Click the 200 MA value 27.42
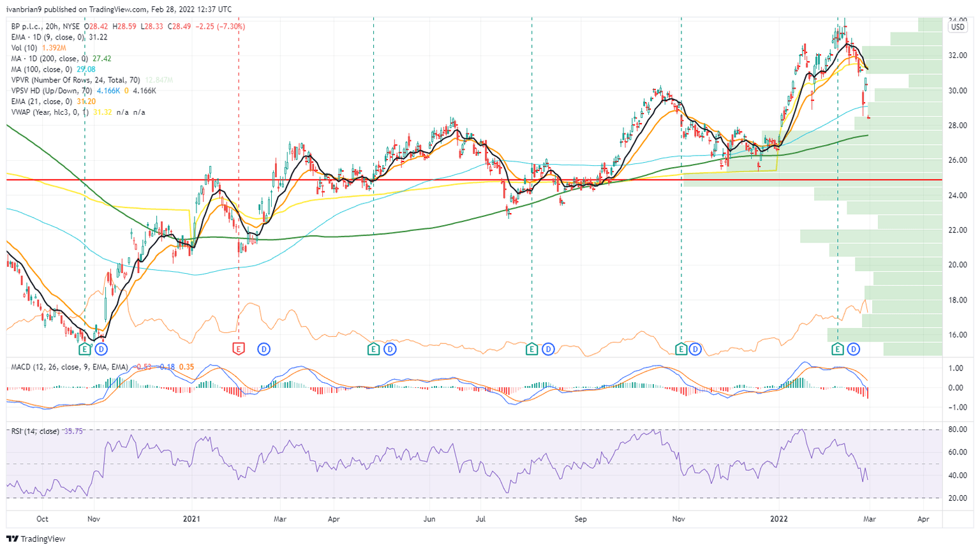Viewport: 980px width, 550px height. coord(102,59)
